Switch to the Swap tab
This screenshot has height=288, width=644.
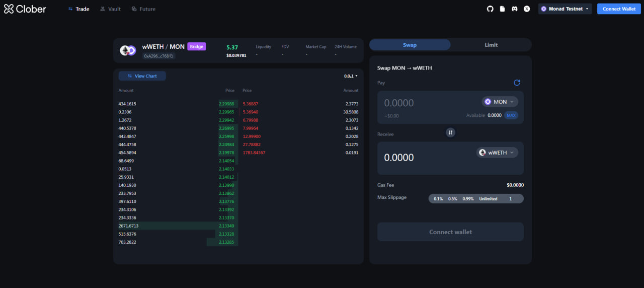[410, 45]
